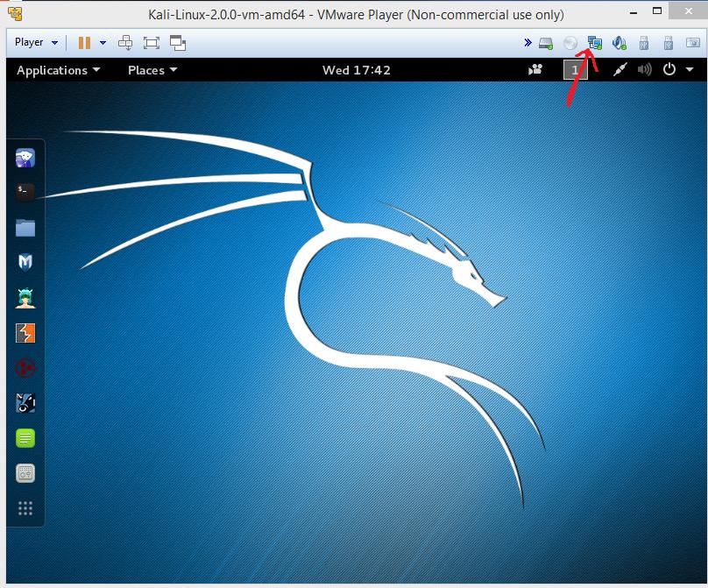Open the GNOME status menu via the down arrow
708x588 pixels.
tap(689, 70)
